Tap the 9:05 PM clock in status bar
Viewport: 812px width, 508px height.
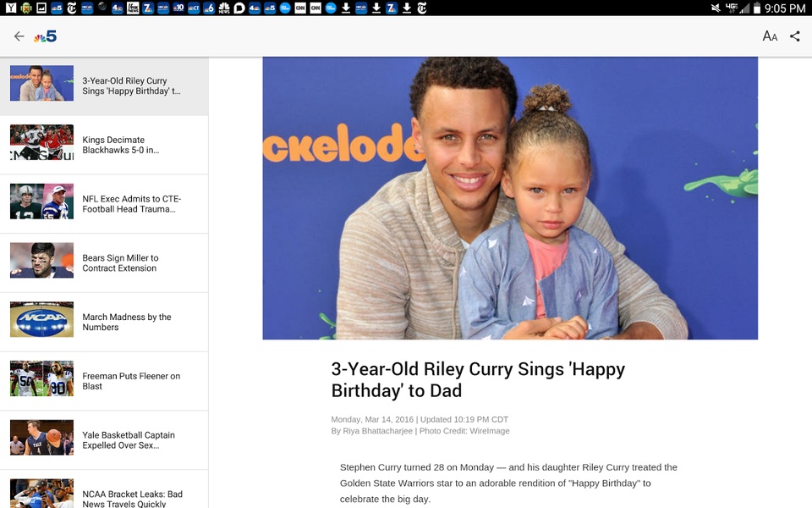[x=785, y=8]
